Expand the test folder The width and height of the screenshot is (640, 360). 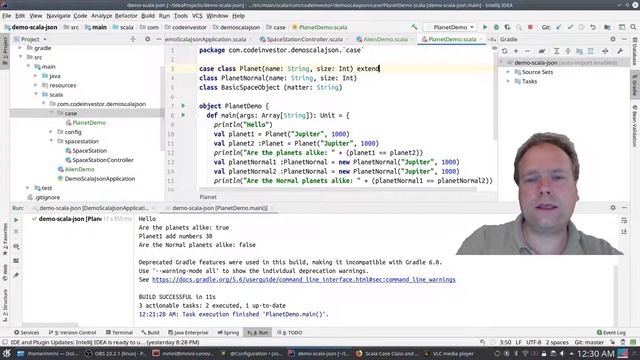pos(28,188)
